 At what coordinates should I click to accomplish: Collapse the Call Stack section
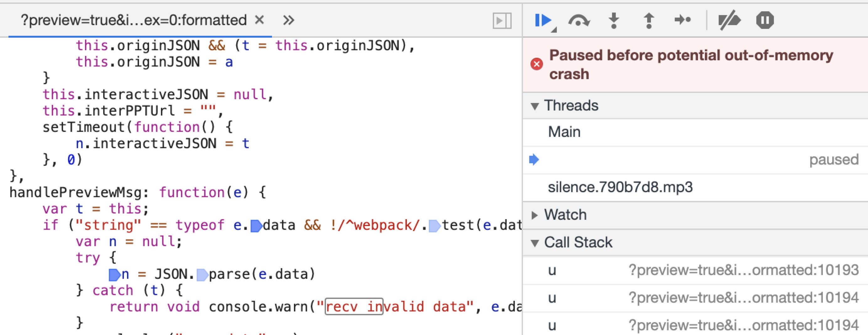point(535,243)
